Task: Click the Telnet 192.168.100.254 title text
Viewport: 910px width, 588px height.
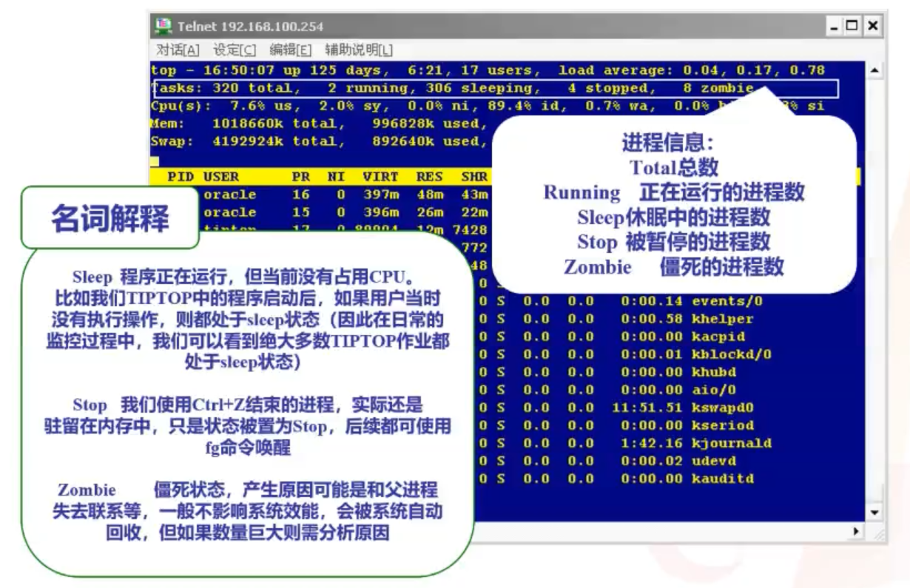Action: pos(250,27)
